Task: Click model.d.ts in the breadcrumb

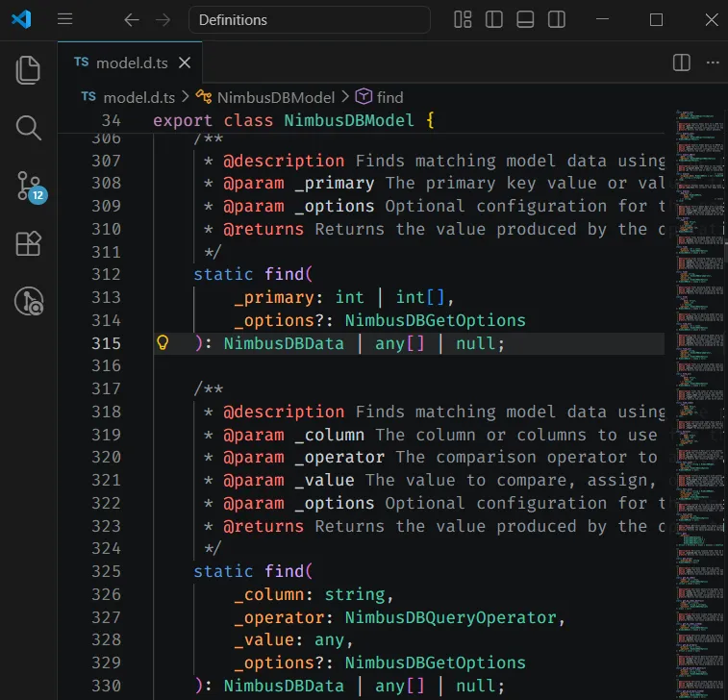Action: pyautogui.click(x=138, y=97)
